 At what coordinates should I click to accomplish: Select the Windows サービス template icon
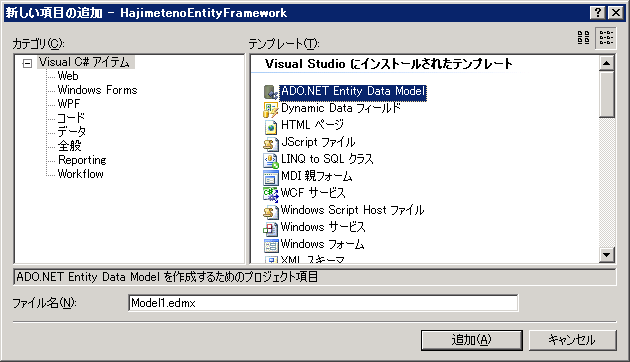(x=271, y=228)
